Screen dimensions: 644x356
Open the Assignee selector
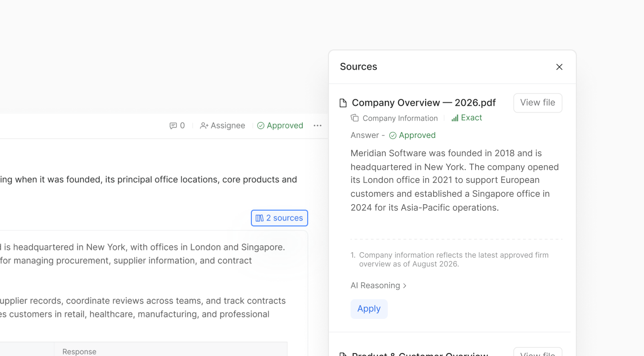pos(222,126)
